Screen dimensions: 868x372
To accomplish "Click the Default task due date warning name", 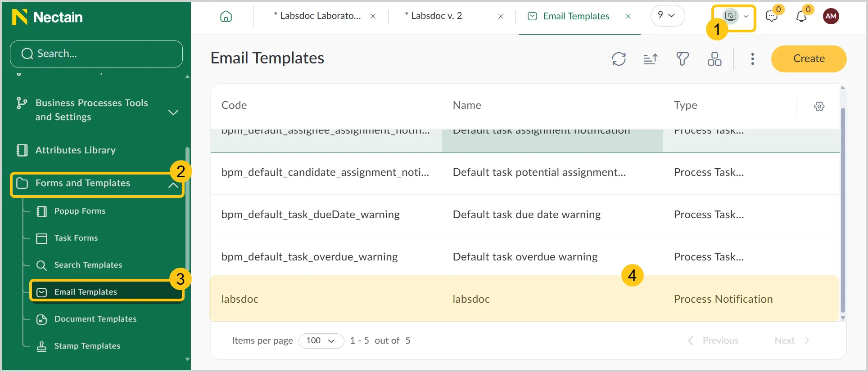I will [x=526, y=215].
